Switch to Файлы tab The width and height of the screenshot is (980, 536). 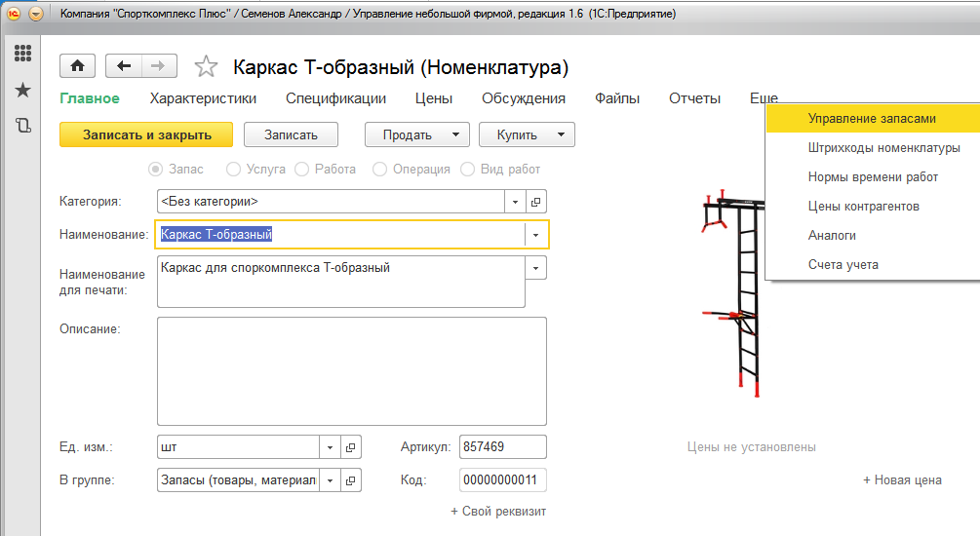pos(617,98)
